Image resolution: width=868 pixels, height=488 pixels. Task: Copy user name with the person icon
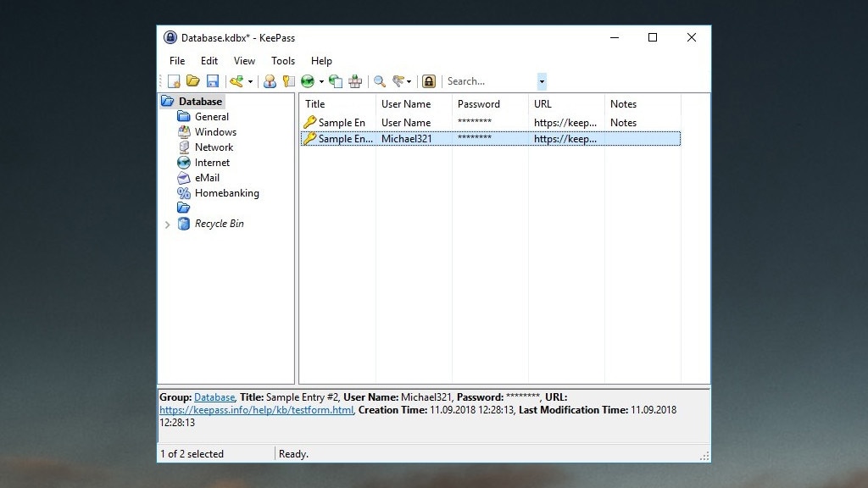point(270,81)
